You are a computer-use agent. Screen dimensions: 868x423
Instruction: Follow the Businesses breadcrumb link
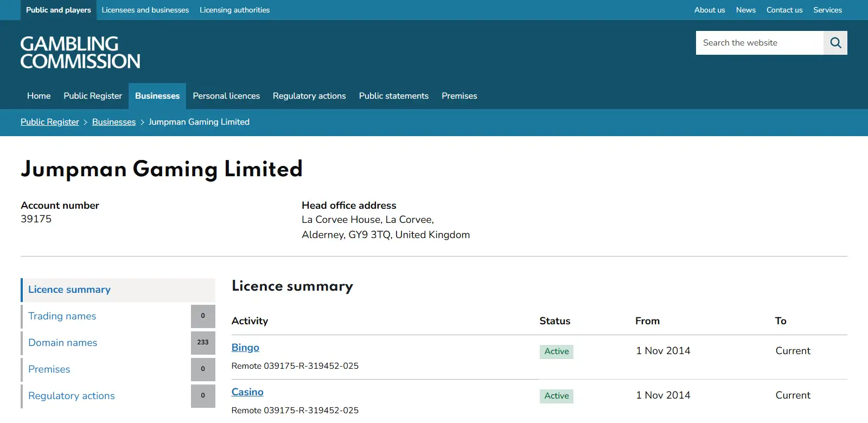coord(114,122)
